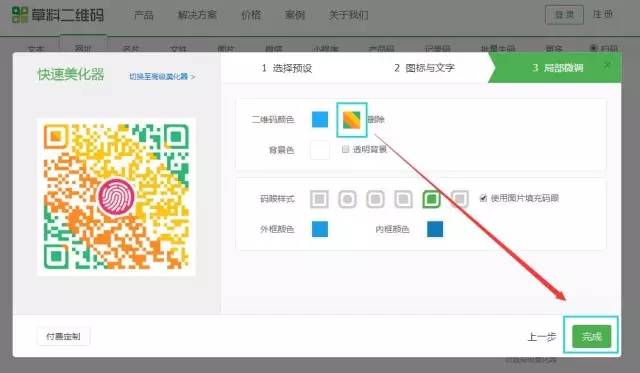Go back with 上一步
This screenshot has width=640, height=373.
[x=542, y=337]
